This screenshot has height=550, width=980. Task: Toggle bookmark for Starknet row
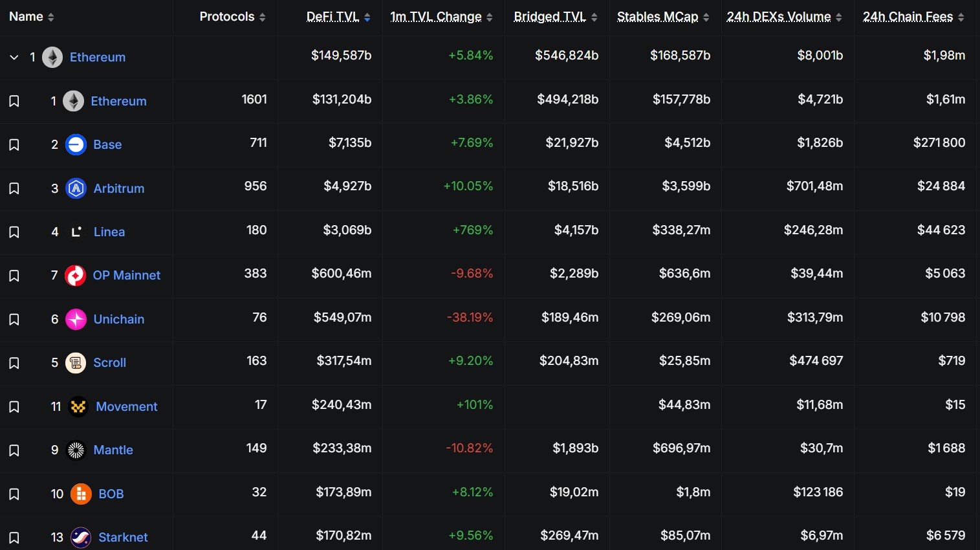pyautogui.click(x=14, y=538)
